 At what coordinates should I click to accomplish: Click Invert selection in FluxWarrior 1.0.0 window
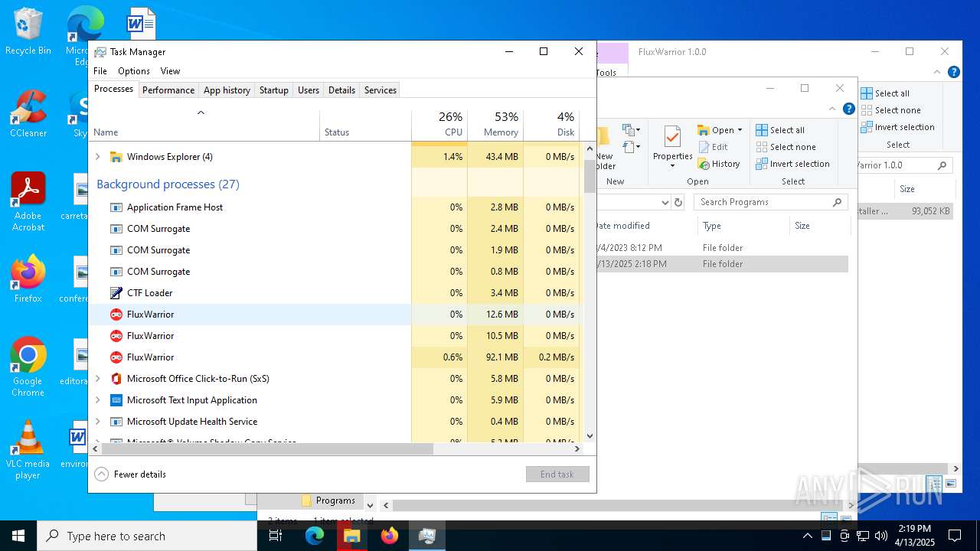(898, 127)
